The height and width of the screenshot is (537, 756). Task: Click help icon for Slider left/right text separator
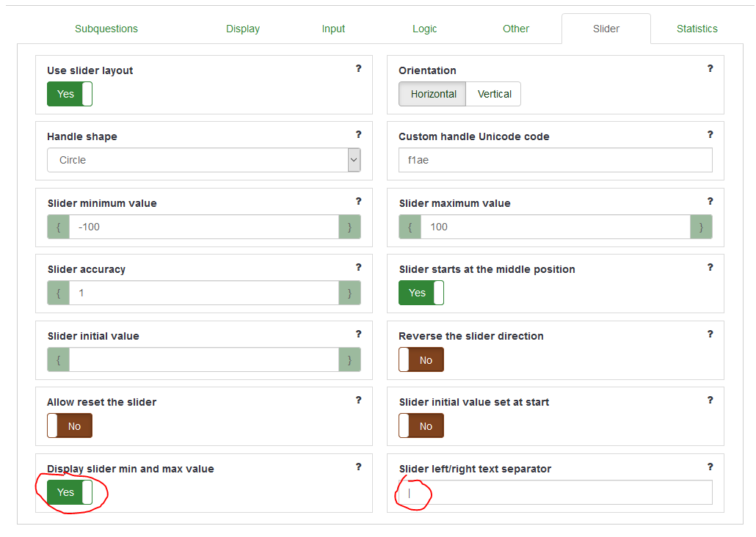[x=710, y=467]
